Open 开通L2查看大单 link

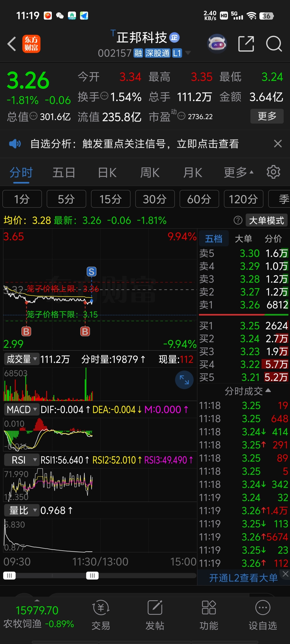point(243,578)
